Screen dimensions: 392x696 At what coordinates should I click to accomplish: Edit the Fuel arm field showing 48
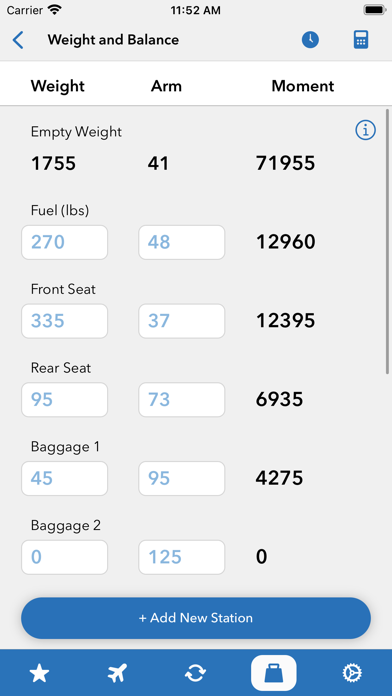pyautogui.click(x=182, y=242)
